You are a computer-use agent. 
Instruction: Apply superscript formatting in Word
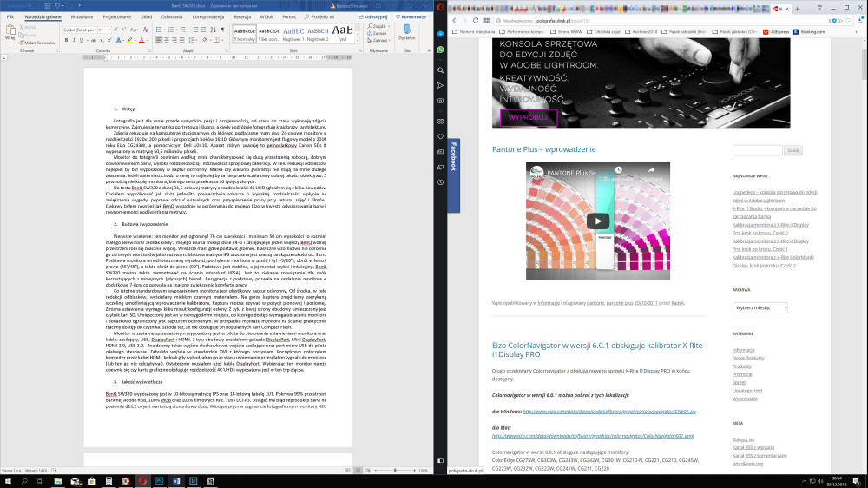[x=108, y=41]
